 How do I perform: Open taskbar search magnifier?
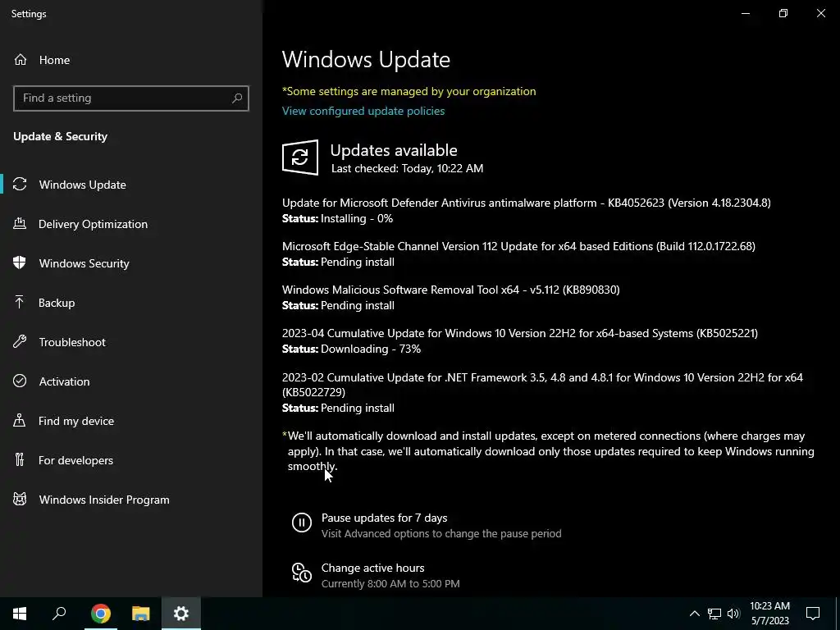click(x=59, y=614)
